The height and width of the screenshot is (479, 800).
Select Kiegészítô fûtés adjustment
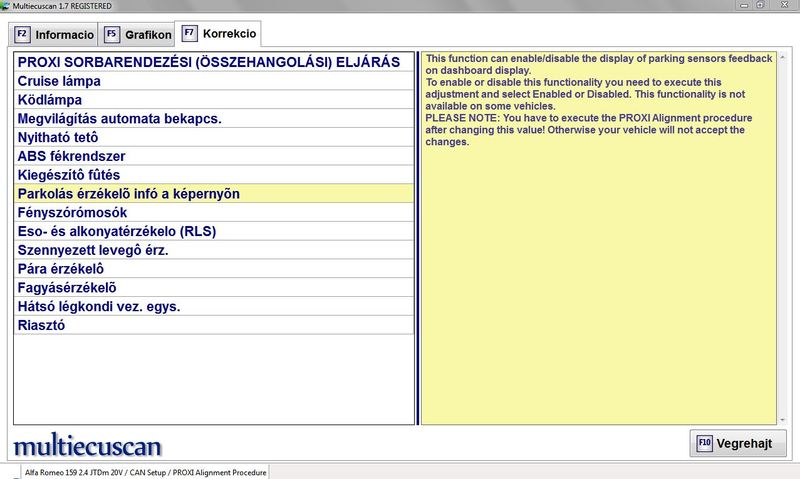(x=214, y=175)
